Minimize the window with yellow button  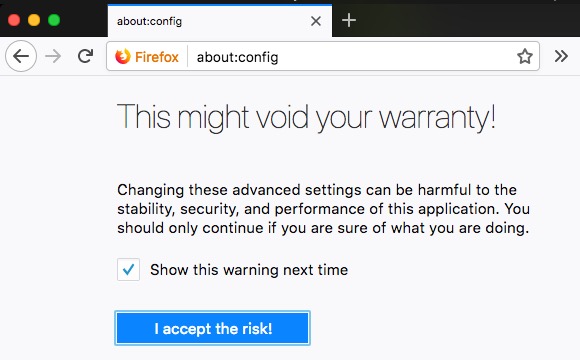tap(34, 20)
